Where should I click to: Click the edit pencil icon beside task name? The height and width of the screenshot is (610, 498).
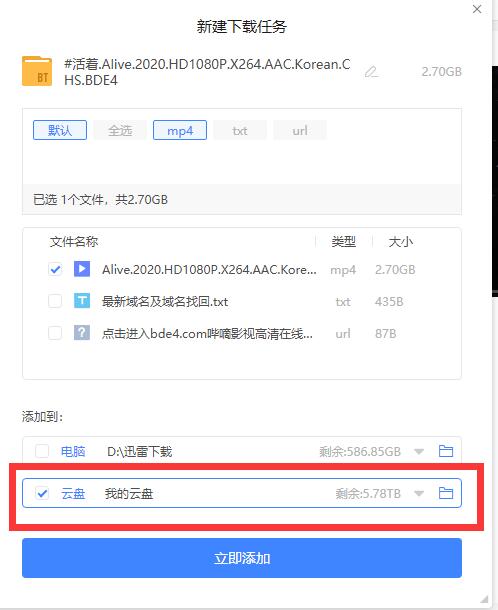371,72
